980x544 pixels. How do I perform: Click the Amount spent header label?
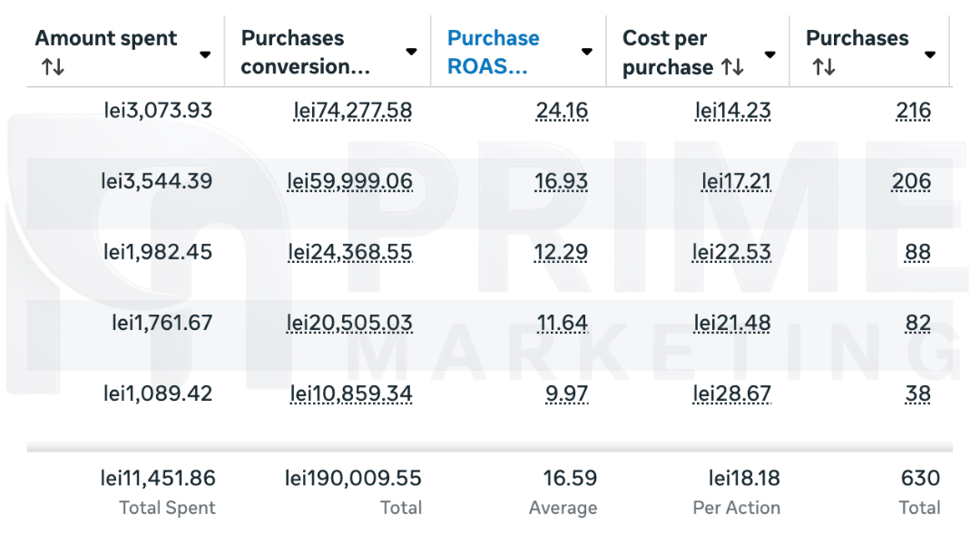pos(106,38)
